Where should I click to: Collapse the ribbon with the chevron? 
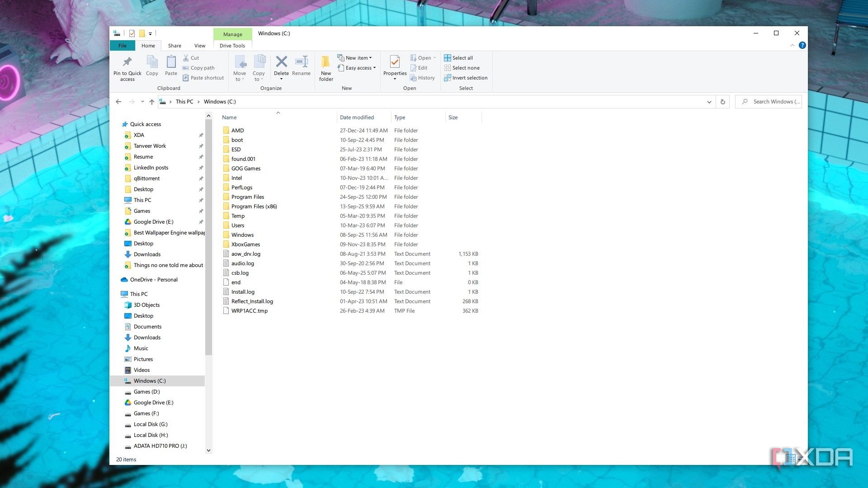coord(792,45)
